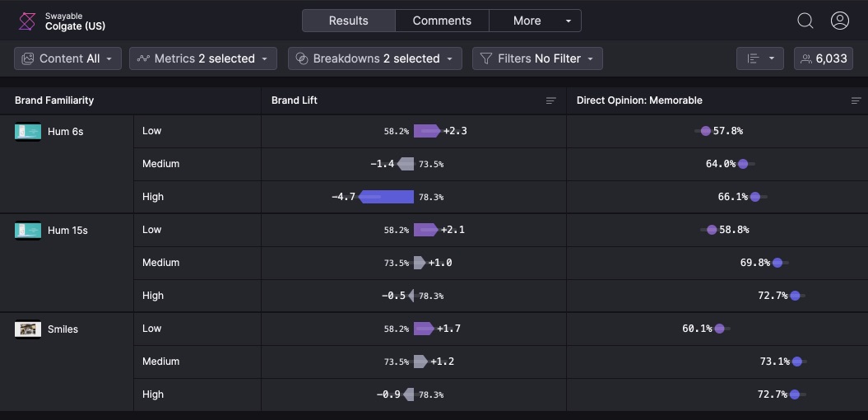Switch to the Results tab
Viewport: 868px width, 420px height.
pos(348,21)
